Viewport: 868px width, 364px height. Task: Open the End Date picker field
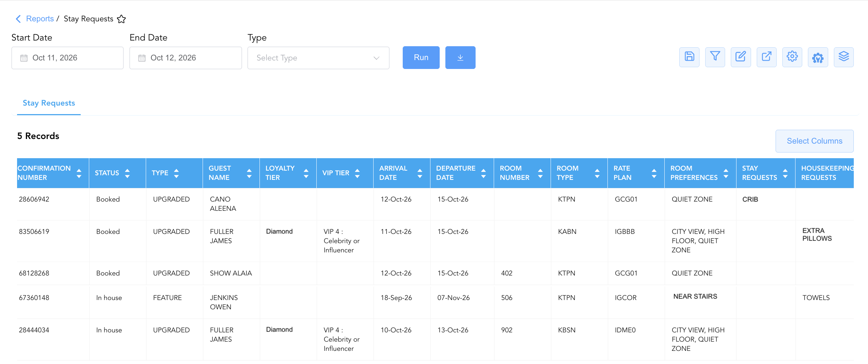point(186,58)
